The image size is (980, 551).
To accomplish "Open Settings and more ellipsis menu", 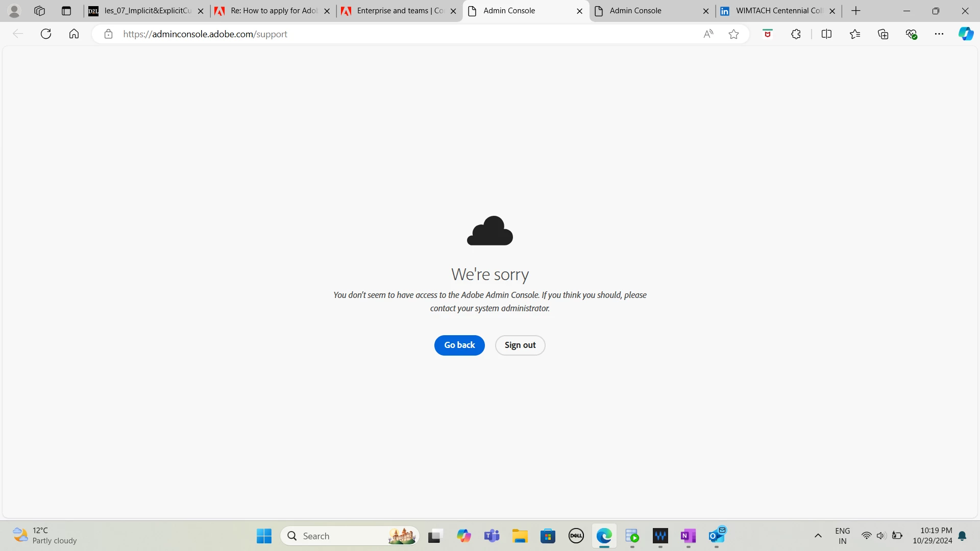I will point(939,34).
